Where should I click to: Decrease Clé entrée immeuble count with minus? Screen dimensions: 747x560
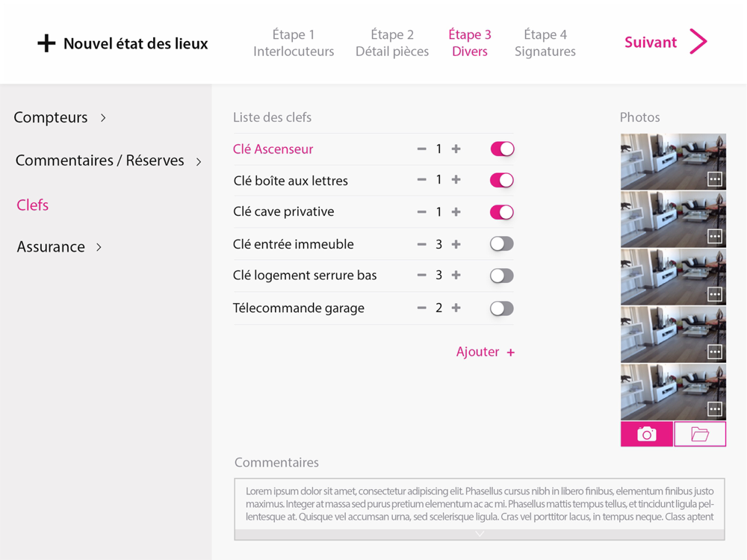(421, 244)
